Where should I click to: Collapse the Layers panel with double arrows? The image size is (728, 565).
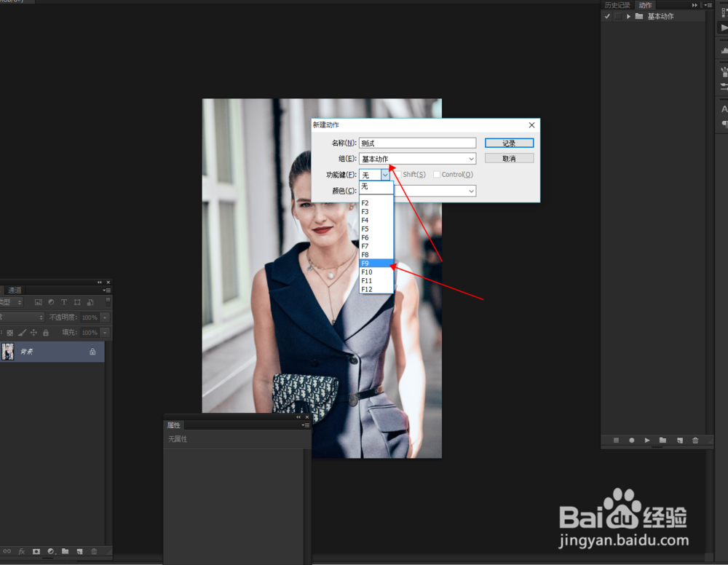point(99,282)
